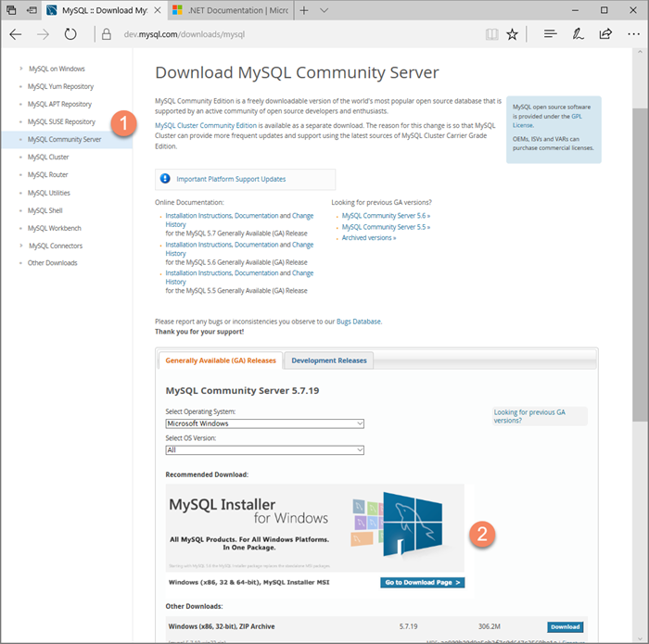Viewport: 649px width, 644px height.
Task: Open the Bugs Database link
Action: pos(359,322)
